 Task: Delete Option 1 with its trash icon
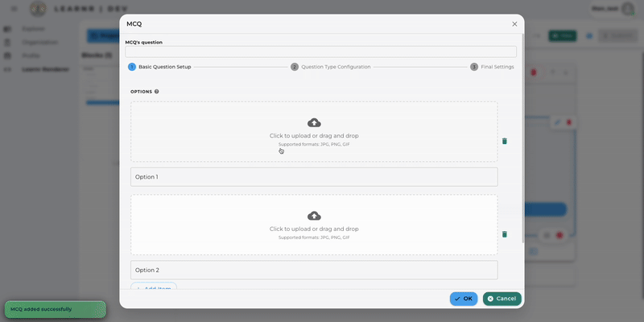tap(505, 142)
